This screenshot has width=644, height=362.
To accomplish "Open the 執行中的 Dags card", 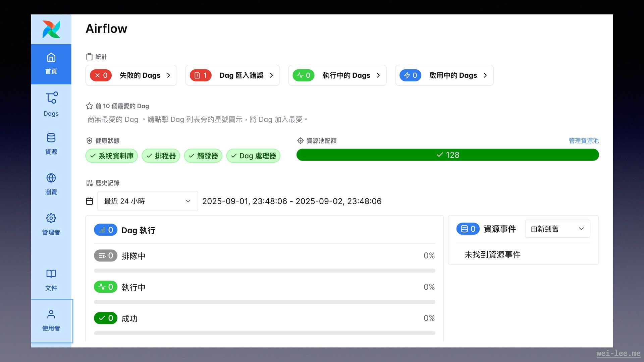I will [337, 75].
